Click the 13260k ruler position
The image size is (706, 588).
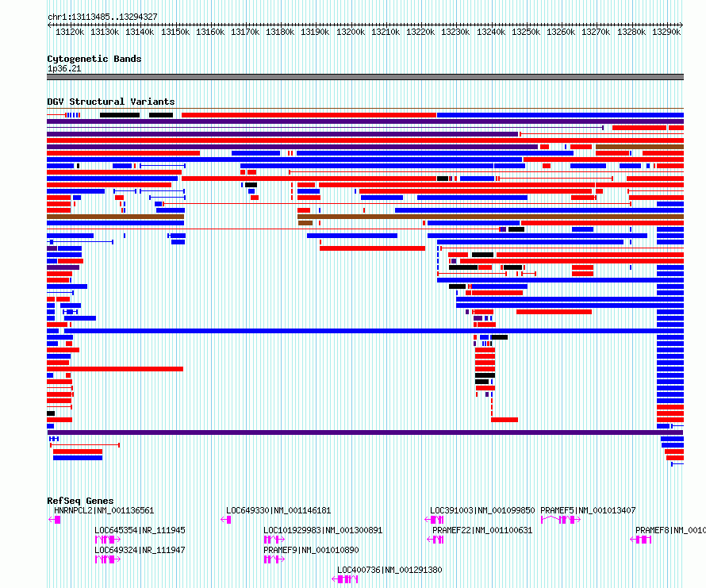tap(561, 32)
